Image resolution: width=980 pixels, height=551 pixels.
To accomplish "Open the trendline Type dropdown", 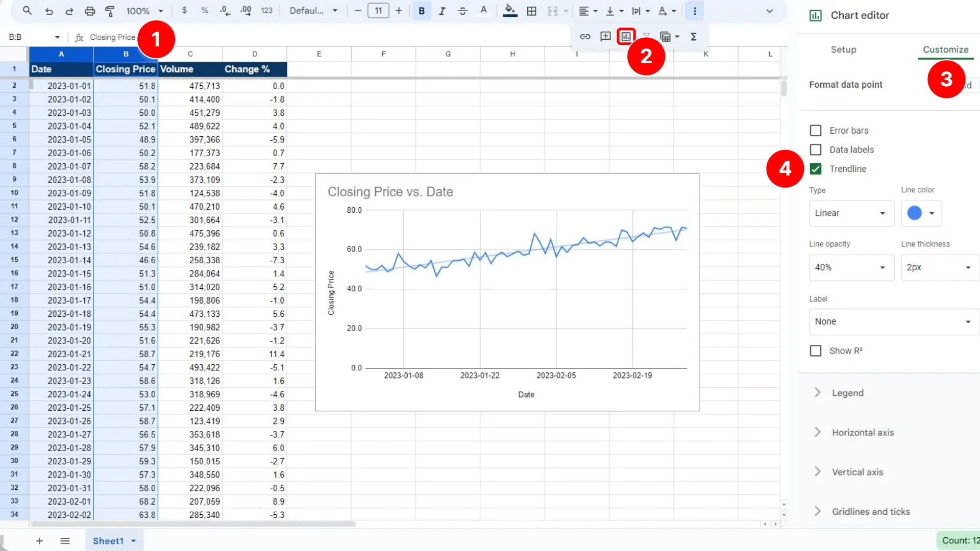I will (851, 213).
